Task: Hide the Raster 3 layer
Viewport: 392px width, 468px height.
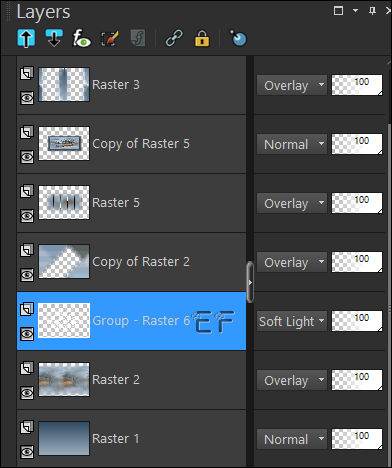Action: (27, 98)
